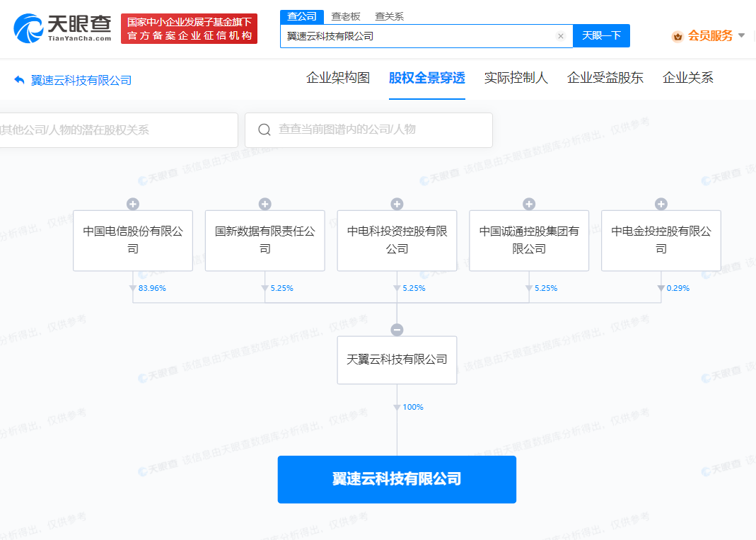The image size is (756, 540).
Task: Select the 中国诚通控股集团有限公司 node
Action: [x=529, y=241]
